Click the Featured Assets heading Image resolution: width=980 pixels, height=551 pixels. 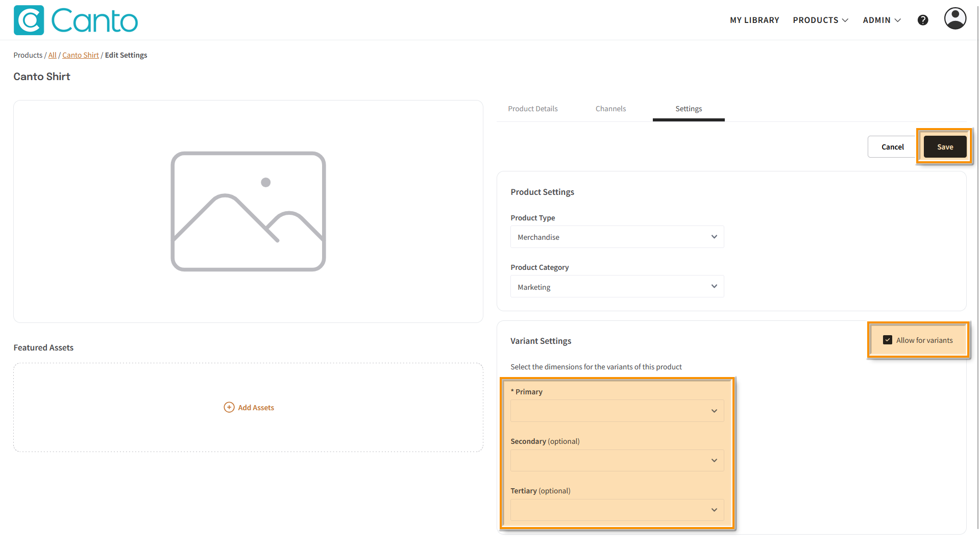coord(43,347)
